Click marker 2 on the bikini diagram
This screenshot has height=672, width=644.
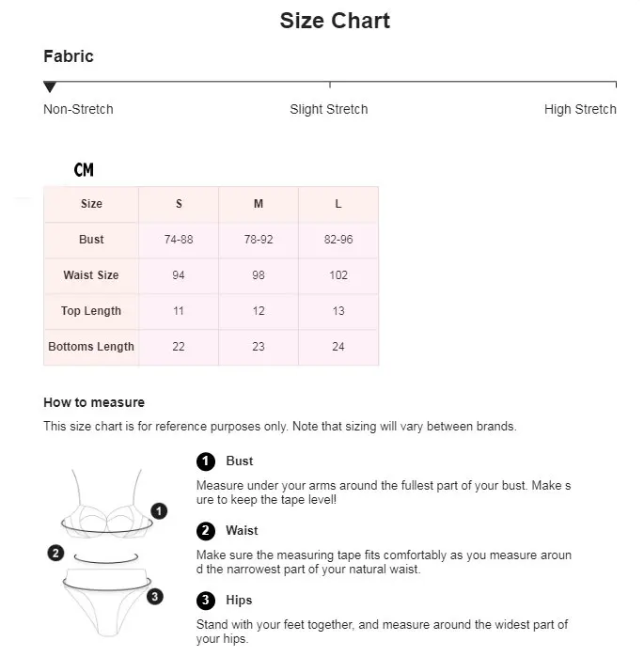coord(55,554)
